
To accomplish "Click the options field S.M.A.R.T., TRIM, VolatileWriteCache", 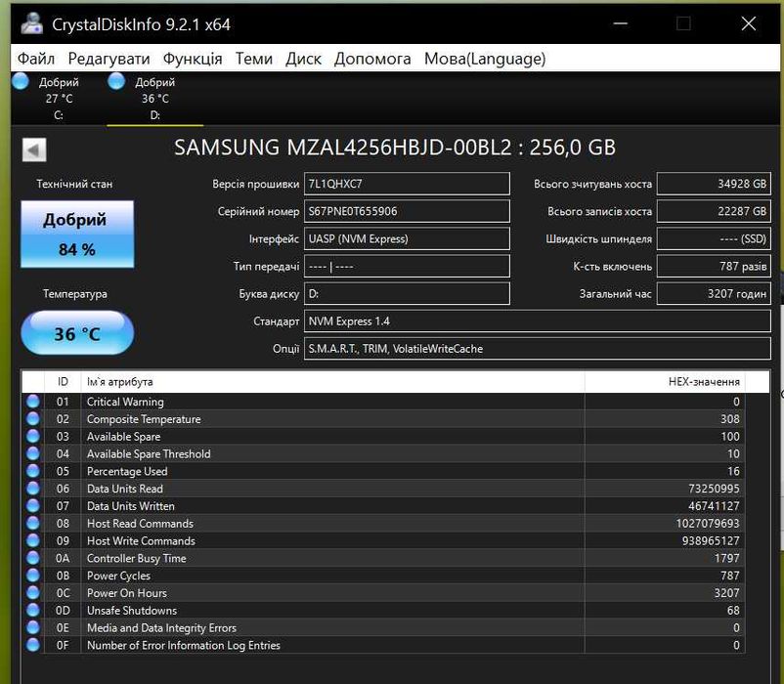I will click(538, 349).
